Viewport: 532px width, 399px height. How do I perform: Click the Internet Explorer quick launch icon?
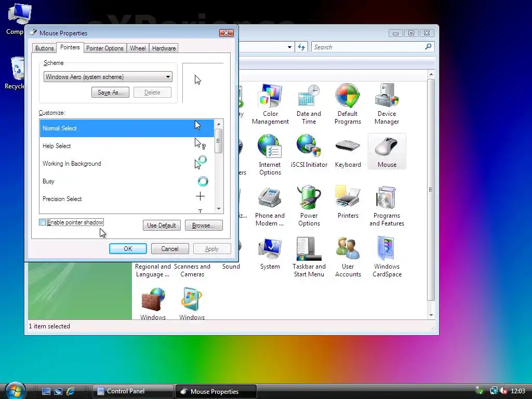point(70,391)
